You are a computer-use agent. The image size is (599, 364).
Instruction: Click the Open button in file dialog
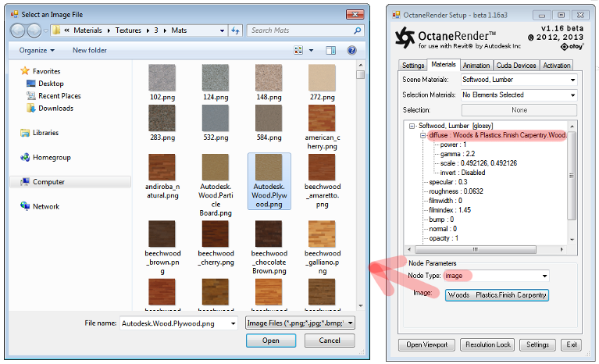271,341
